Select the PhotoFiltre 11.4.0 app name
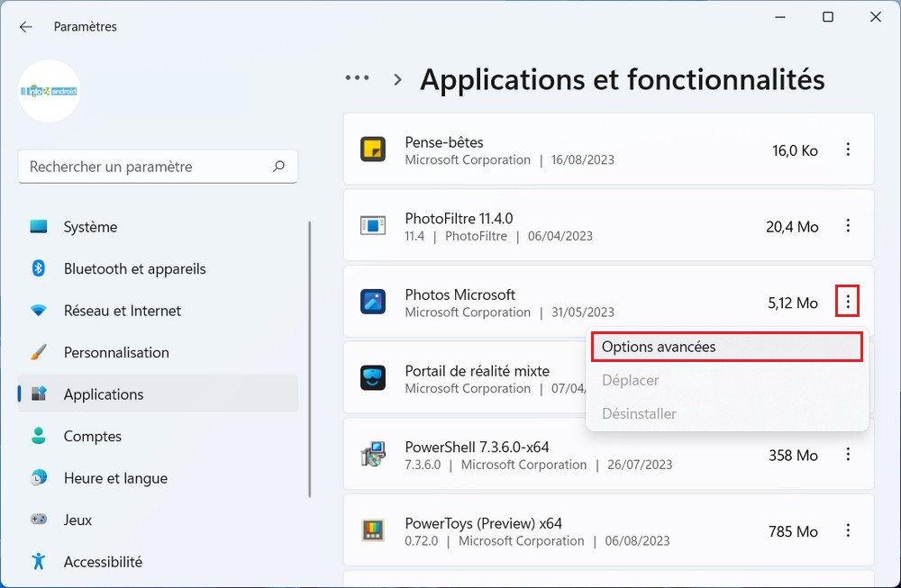 pyautogui.click(x=460, y=218)
